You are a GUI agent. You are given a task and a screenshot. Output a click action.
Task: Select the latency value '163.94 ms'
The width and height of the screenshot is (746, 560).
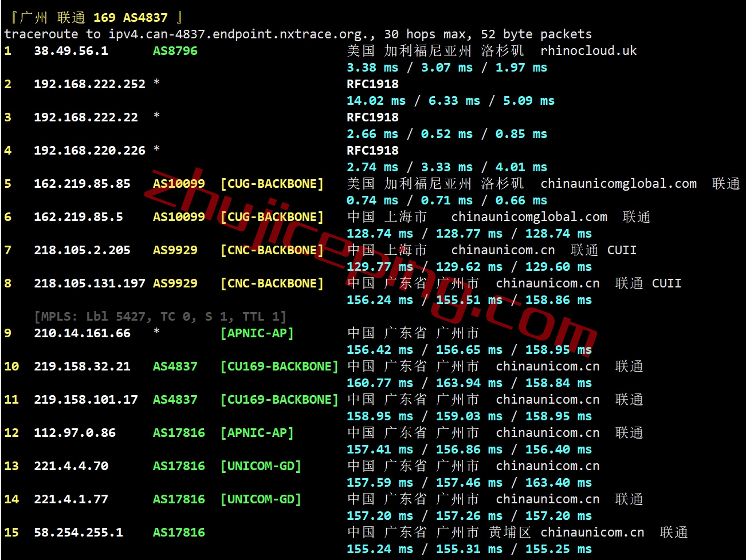click(469, 383)
